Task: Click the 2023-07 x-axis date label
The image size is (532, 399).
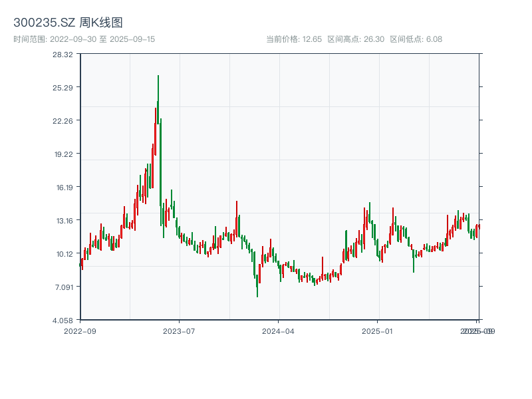Action: (x=180, y=331)
